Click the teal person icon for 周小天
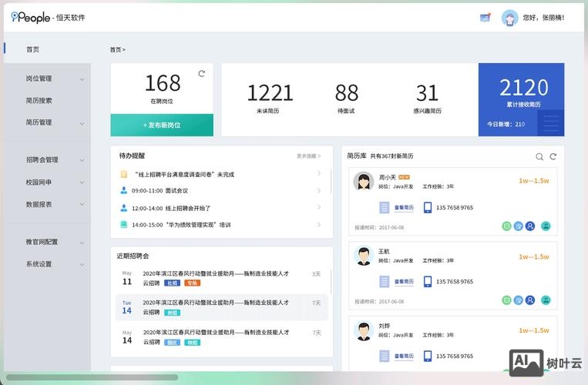 coord(546,226)
